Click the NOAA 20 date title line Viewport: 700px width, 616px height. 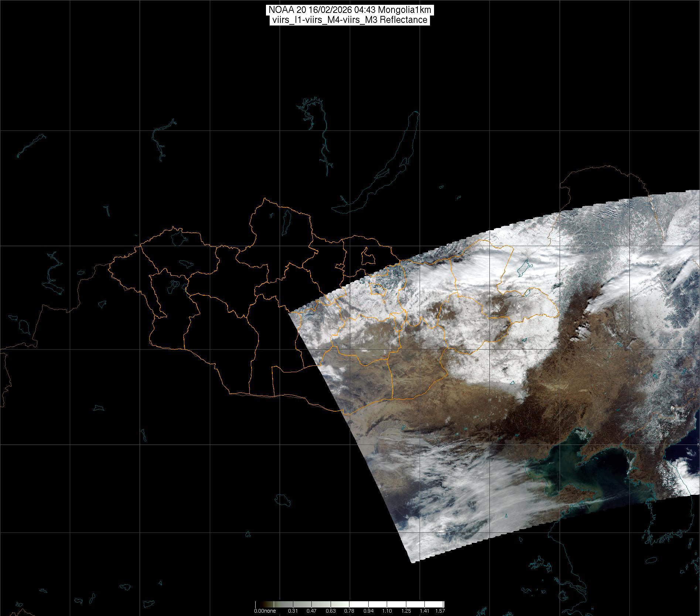coord(349,10)
